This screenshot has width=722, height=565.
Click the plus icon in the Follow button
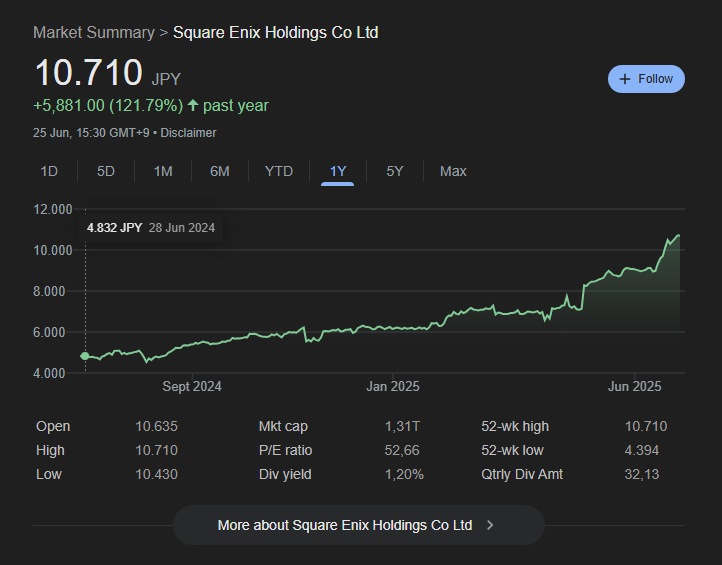[x=624, y=79]
